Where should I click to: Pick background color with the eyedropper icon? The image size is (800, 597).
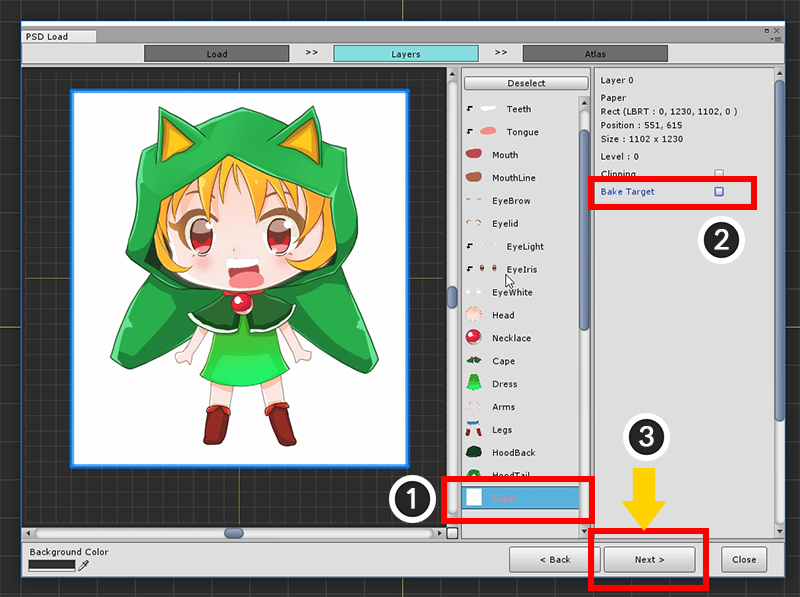(84, 565)
